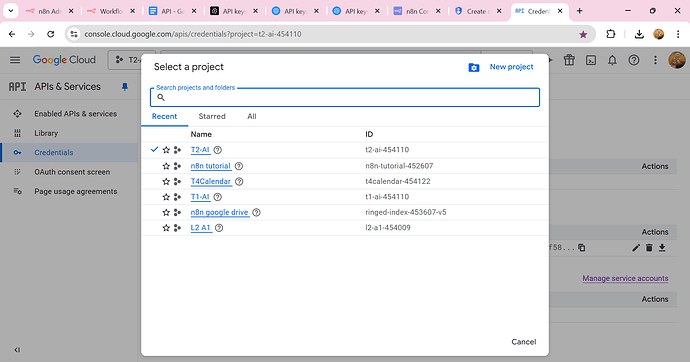Screen dimensions: 690x362
Task: Download the service account key
Action: [x=662, y=248]
